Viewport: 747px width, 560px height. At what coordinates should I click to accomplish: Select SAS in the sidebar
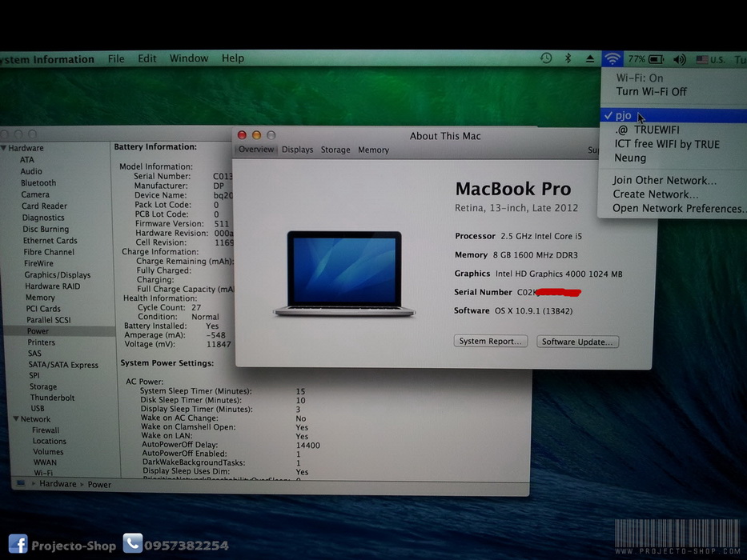pyautogui.click(x=34, y=354)
